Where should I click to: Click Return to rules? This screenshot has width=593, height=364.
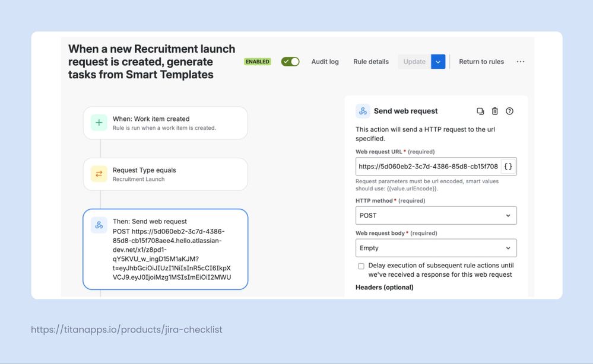click(x=481, y=61)
